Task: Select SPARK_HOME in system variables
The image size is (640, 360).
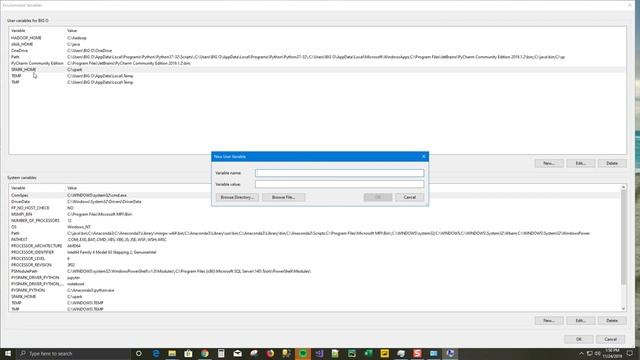Action: (x=315, y=297)
